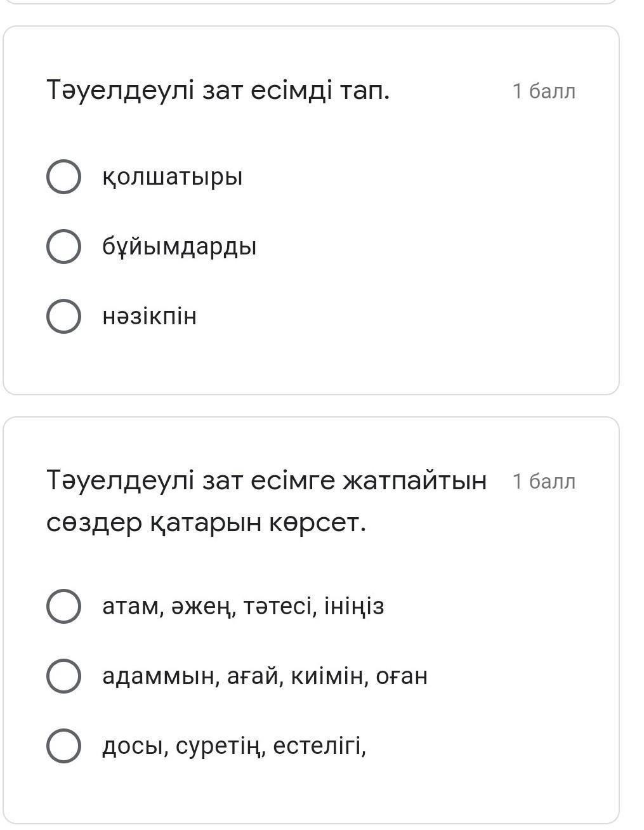Select radio for атам, әжең, тәтесі, ініңіз

(63, 606)
